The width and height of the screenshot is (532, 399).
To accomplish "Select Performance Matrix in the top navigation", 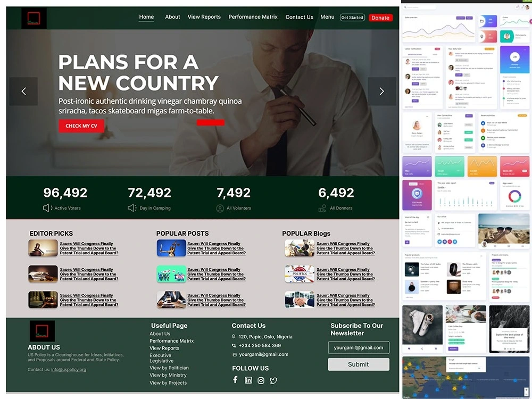I will [x=253, y=17].
